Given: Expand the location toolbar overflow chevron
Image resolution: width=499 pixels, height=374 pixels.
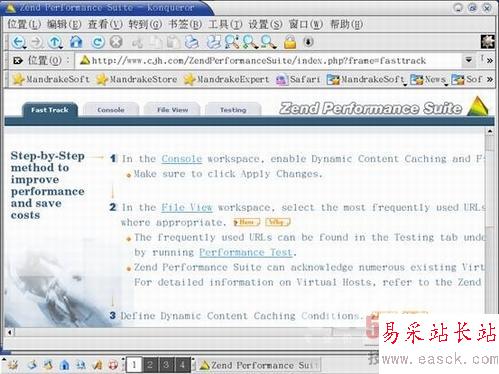Looking at the screenshot, I should 490,61.
